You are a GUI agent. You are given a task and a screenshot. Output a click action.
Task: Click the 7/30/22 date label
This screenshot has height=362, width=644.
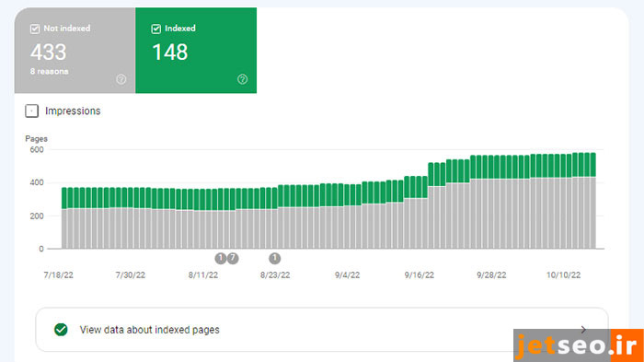pyautogui.click(x=131, y=275)
